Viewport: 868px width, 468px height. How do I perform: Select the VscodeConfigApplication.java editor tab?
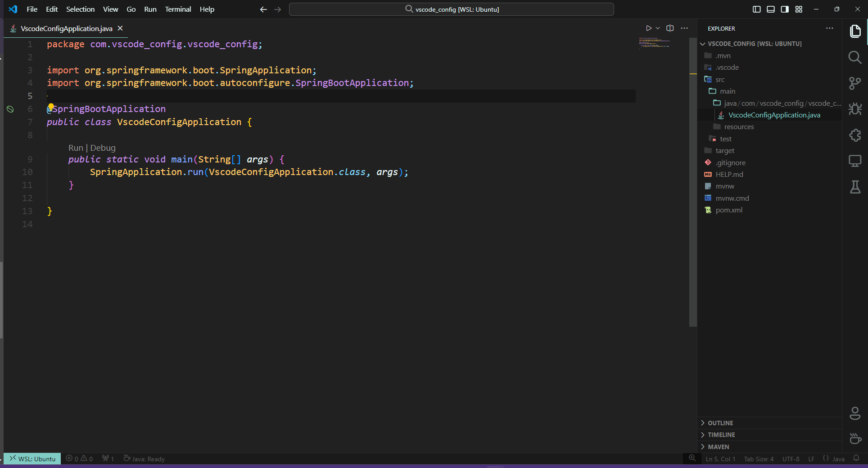click(66, 28)
